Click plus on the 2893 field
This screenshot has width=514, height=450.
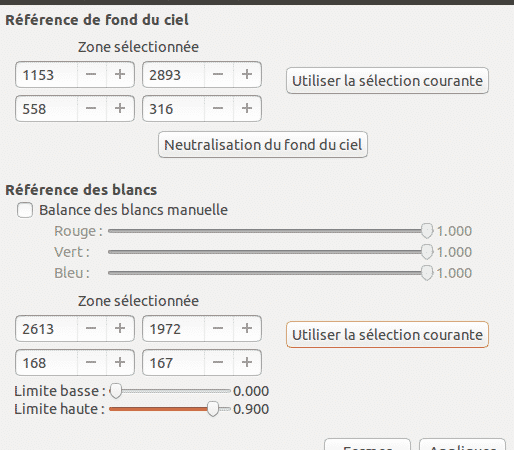(x=247, y=74)
